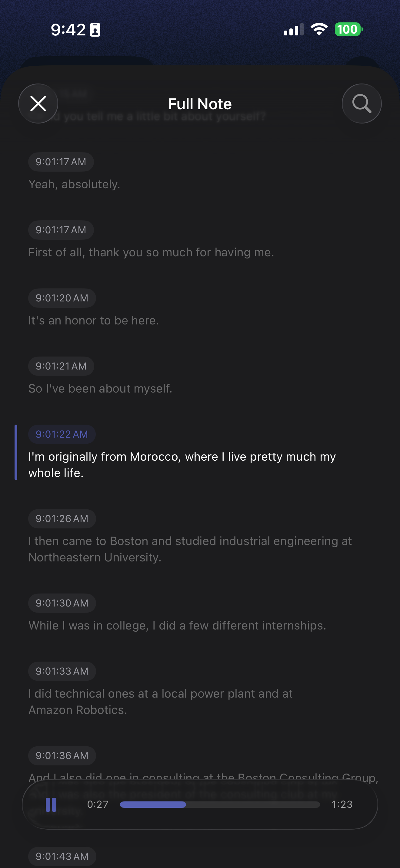This screenshot has width=400, height=868.
Task: Tap the "different internships" transcript line
Action: 177,626
